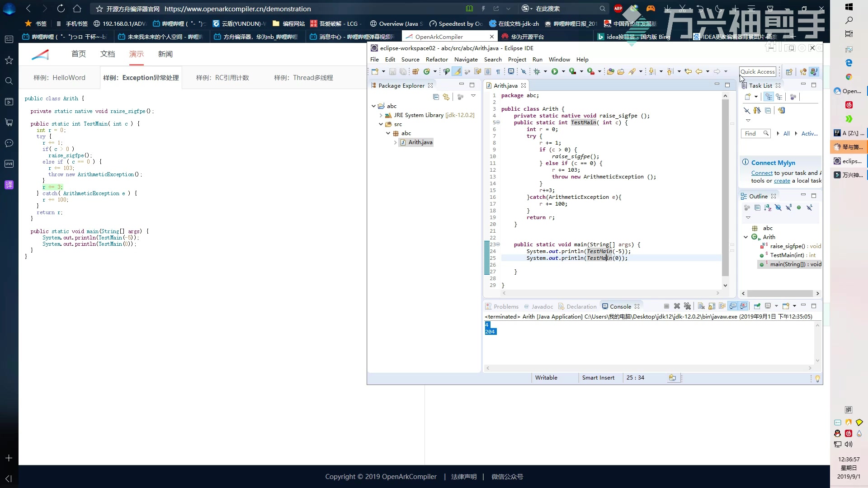Click Collapse All in Package Explorer
868x488 pixels.
coord(436,97)
